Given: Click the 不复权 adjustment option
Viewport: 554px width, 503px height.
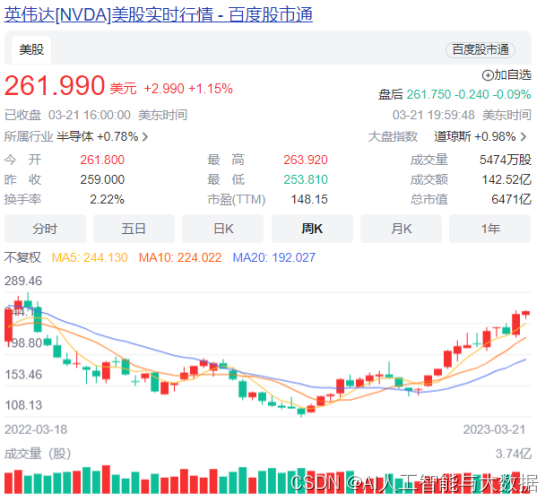Looking at the screenshot, I should pyautogui.click(x=23, y=258).
